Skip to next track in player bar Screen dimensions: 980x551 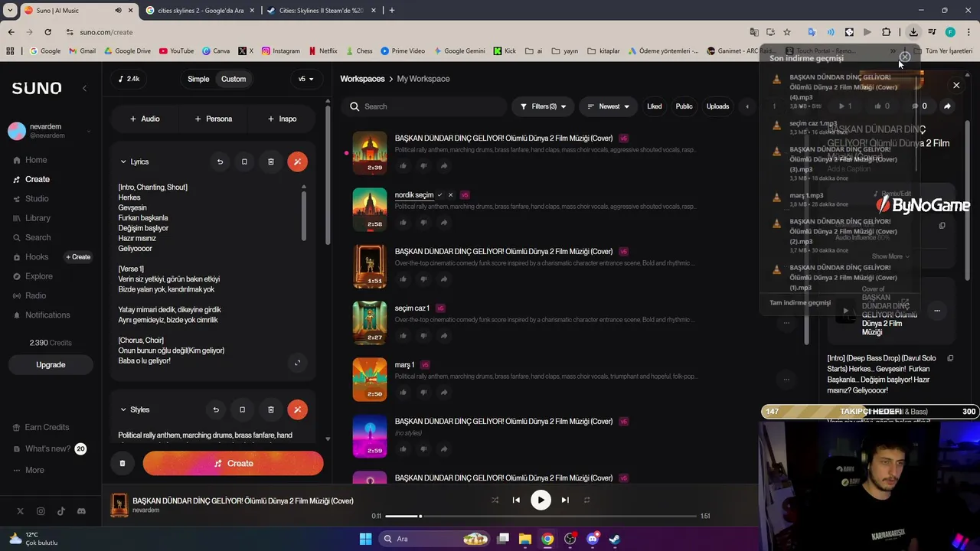565,500
